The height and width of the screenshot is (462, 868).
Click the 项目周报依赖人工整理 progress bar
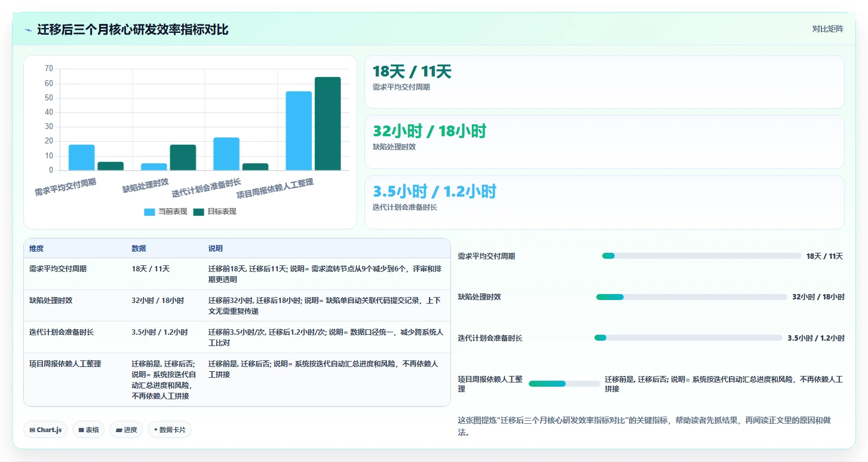click(x=565, y=384)
